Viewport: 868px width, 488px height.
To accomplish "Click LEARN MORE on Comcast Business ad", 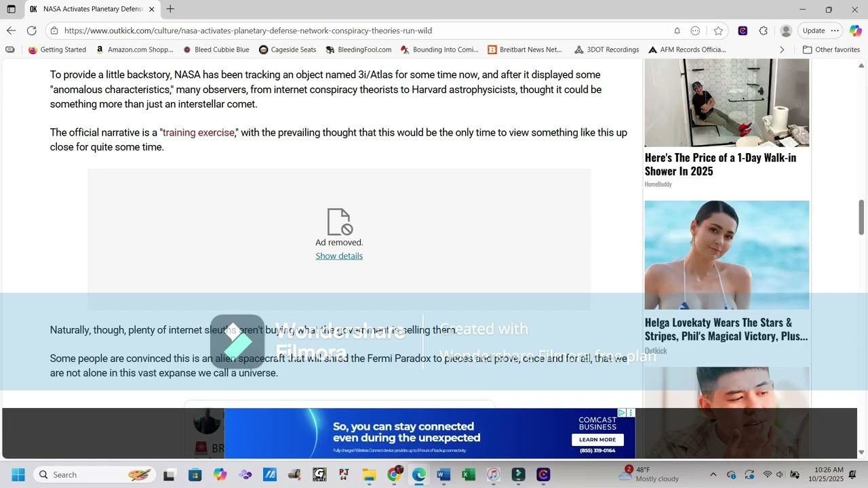I will point(597,439).
